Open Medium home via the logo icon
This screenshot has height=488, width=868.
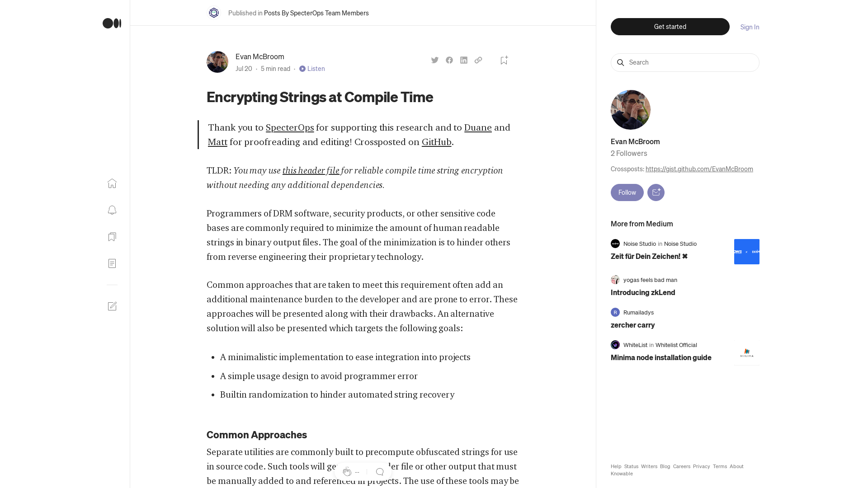tap(111, 23)
